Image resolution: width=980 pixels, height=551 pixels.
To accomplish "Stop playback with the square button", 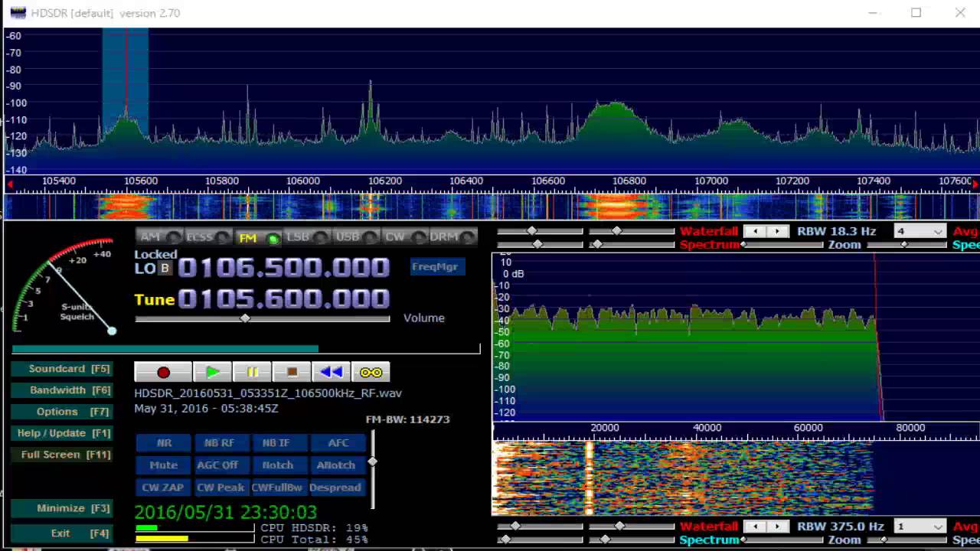I will (292, 372).
